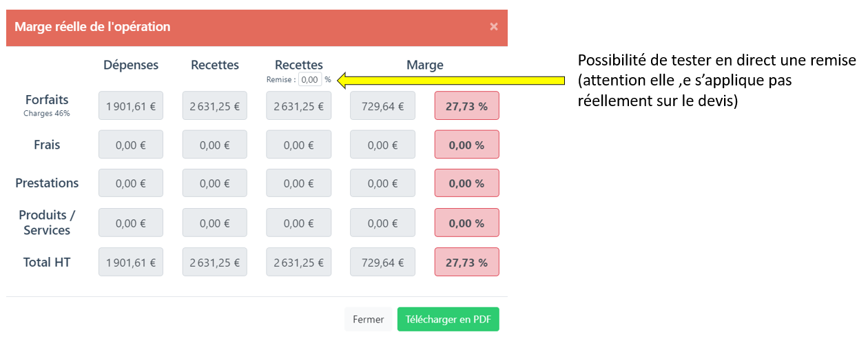Click the Forfaits margin percentage box
868x339 pixels.
tap(466, 106)
